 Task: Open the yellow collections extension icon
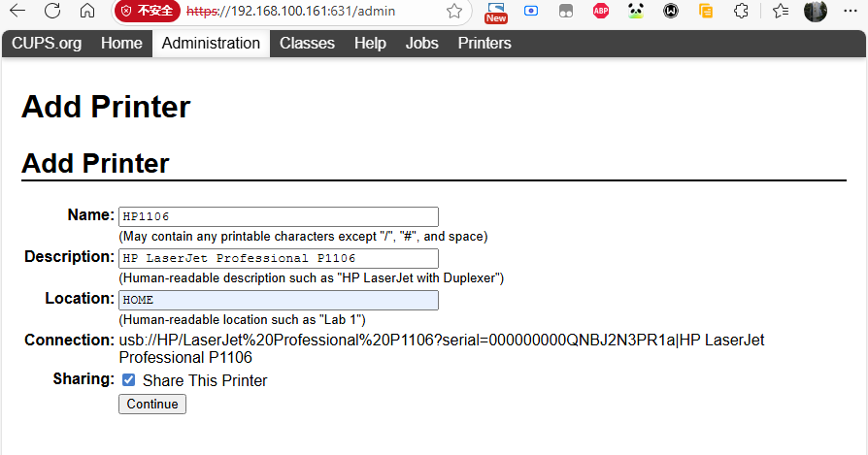point(706,11)
